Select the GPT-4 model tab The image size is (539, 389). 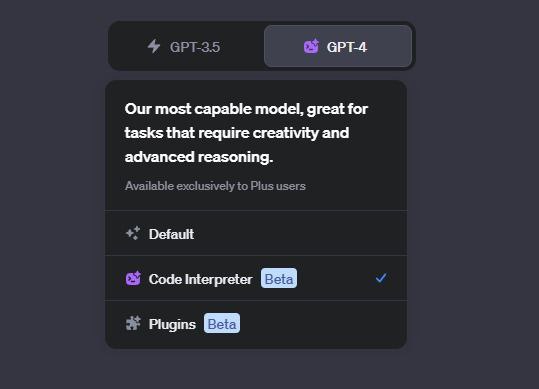point(338,46)
